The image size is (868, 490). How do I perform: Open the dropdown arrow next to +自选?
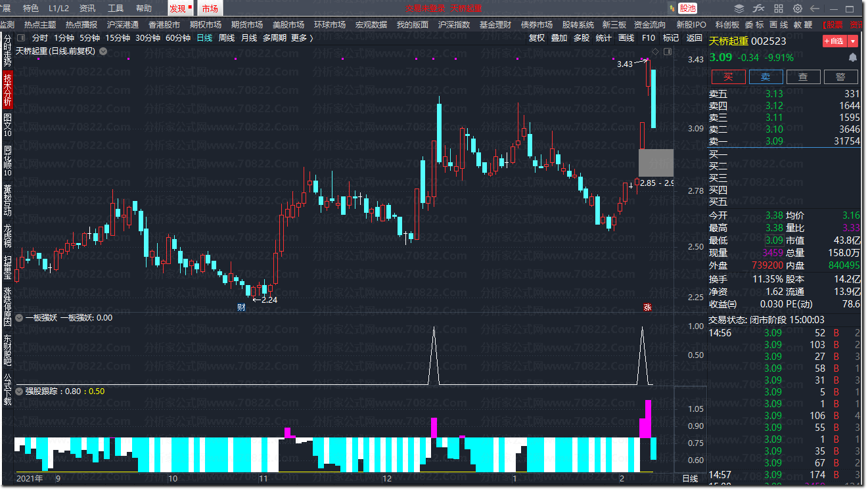(853, 41)
